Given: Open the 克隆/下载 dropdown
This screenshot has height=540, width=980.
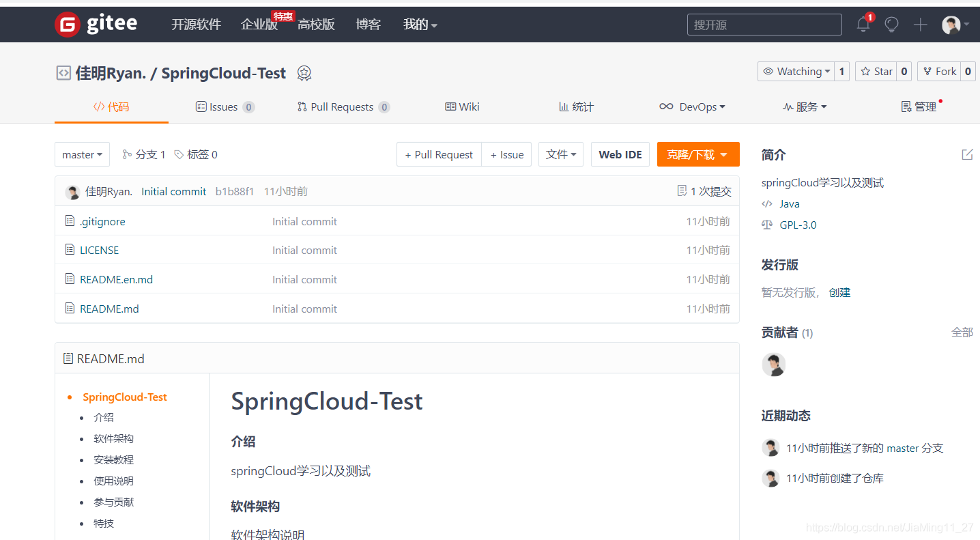Looking at the screenshot, I should 698,154.
